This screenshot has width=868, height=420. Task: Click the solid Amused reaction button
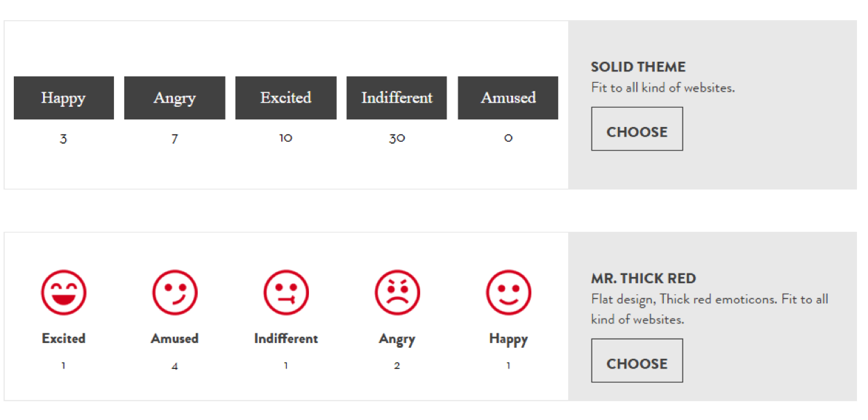point(508,98)
